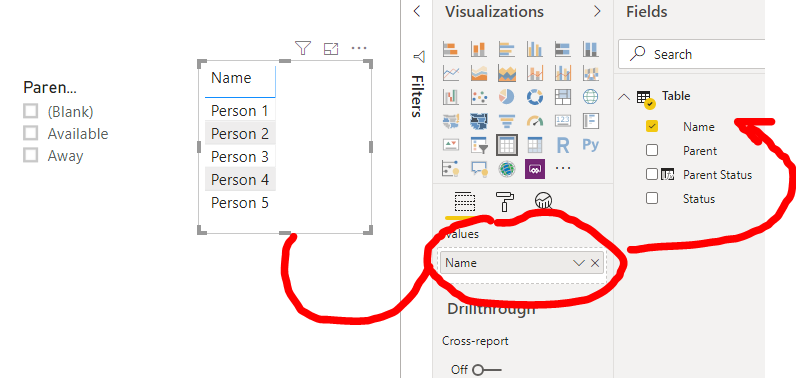The height and width of the screenshot is (378, 796).
Task: Sort by the Name column header
Action: click(231, 78)
